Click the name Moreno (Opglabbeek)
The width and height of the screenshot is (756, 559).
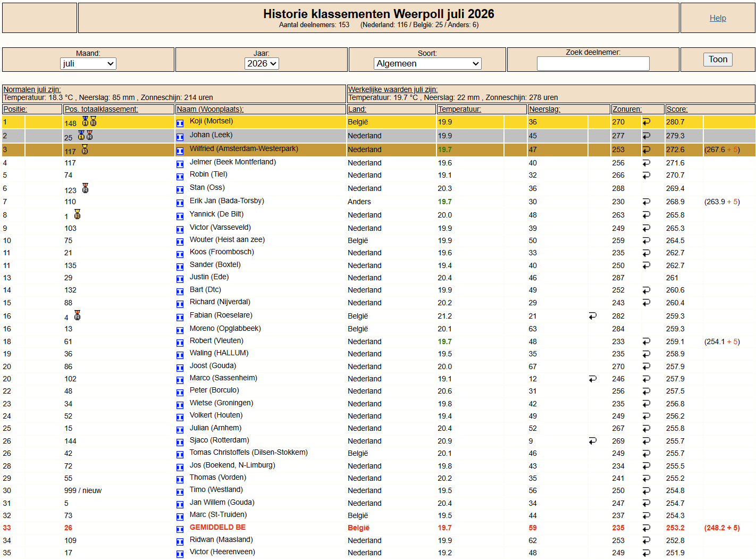pos(225,328)
